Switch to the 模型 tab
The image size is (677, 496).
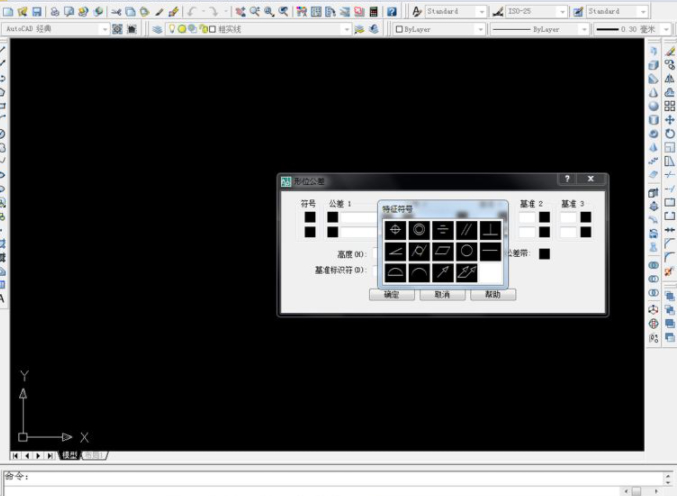point(69,455)
